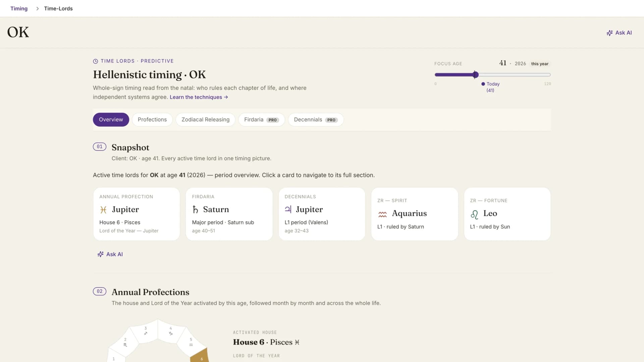Click the large OK page title
644x362 pixels.
click(x=18, y=33)
